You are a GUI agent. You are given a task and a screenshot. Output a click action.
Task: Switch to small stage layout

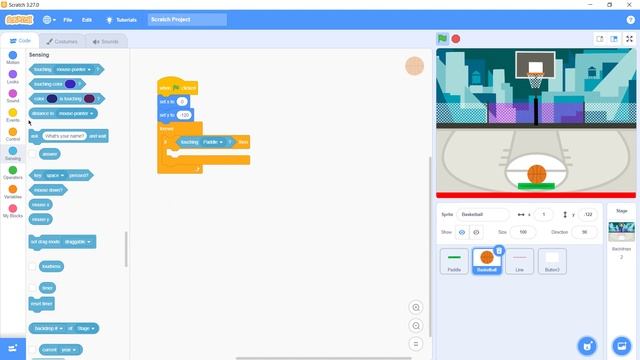(x=600, y=39)
